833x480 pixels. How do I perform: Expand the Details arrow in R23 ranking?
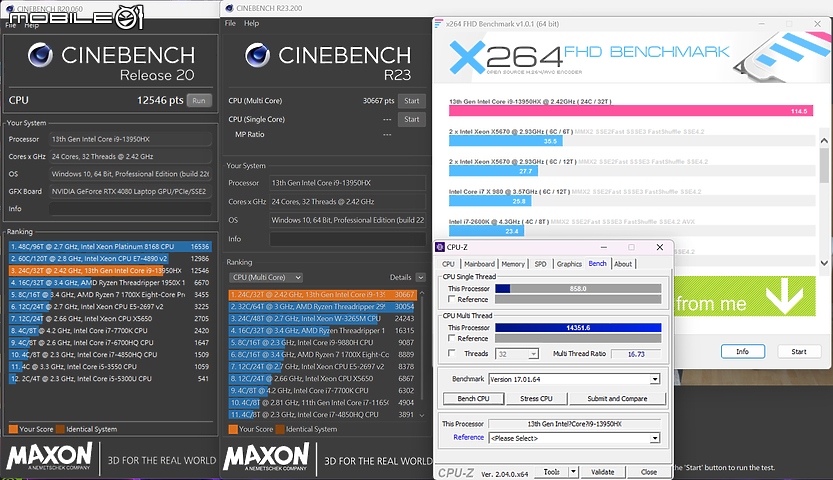421,277
